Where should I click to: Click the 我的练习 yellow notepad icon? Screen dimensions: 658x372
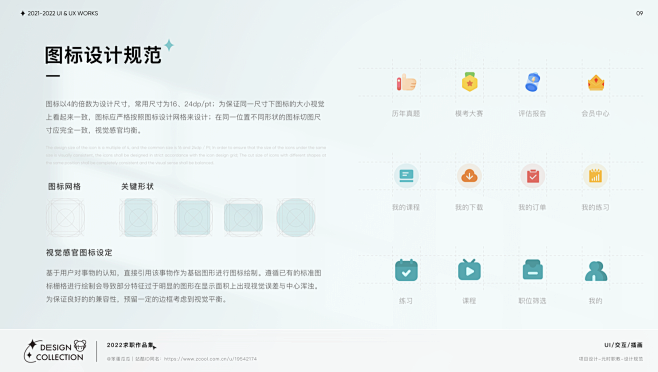[x=595, y=176]
